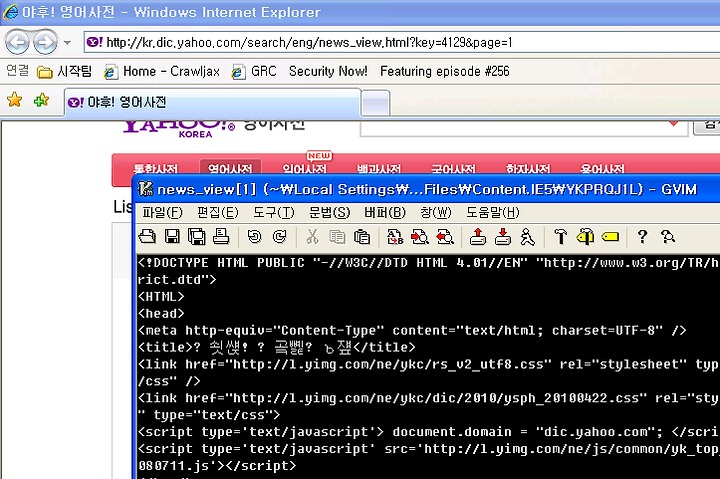The width and height of the screenshot is (720, 479).
Task: Select the 한자사전 dictionary tab
Action: pos(528,169)
